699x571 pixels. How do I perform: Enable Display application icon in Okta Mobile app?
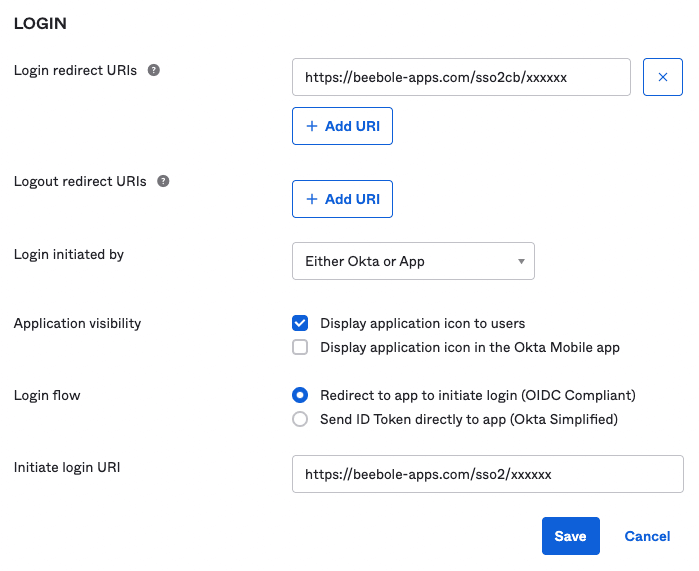[300, 347]
